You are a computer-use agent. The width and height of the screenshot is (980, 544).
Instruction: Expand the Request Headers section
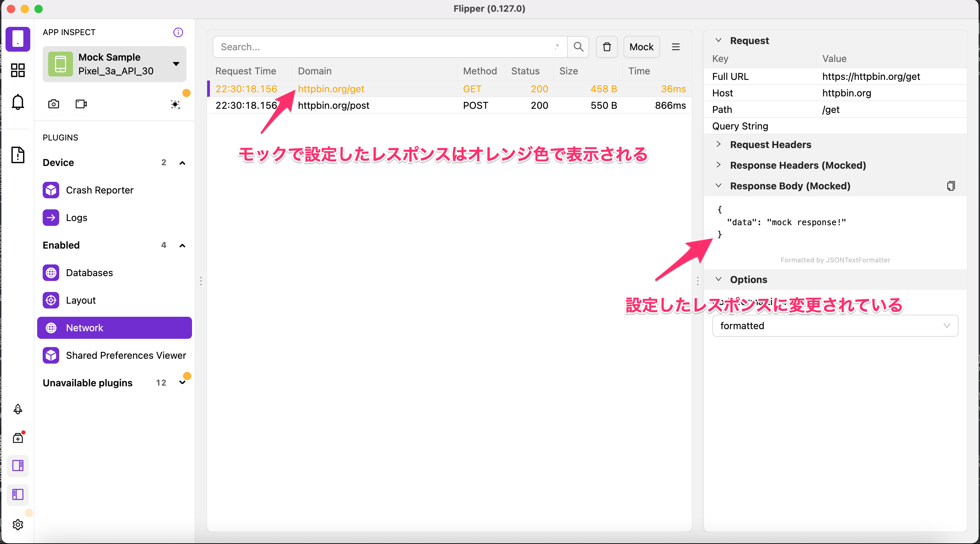[x=770, y=145]
